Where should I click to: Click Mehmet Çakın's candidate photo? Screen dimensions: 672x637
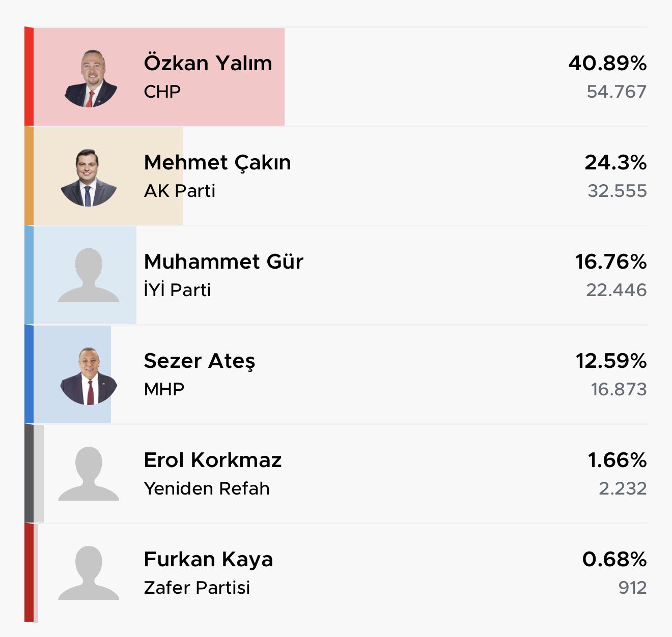point(89,178)
